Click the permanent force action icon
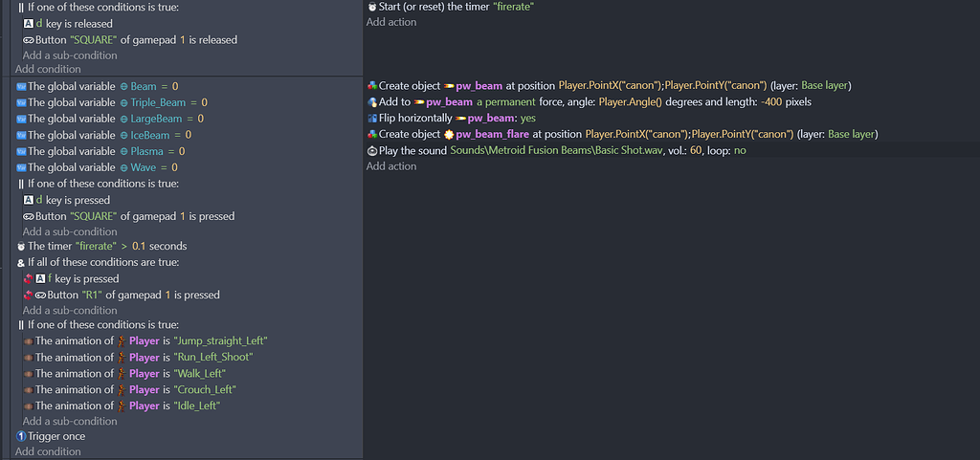This screenshot has height=460, width=980. (x=372, y=102)
